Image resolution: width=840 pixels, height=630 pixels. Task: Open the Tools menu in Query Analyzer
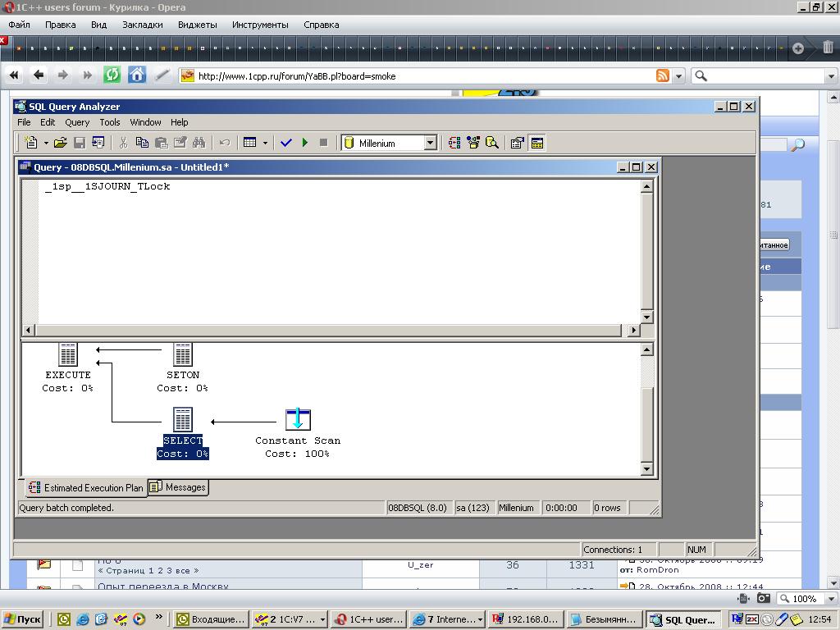110,122
